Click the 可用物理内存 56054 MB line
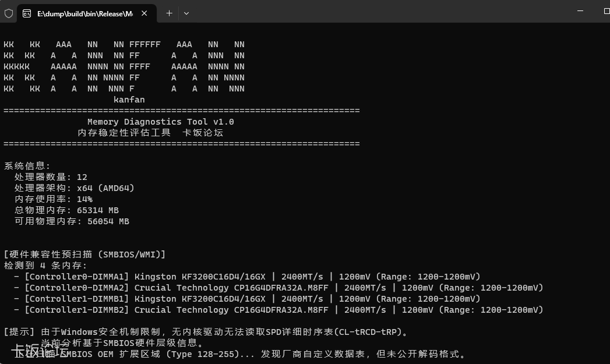This screenshot has width=610, height=364. 72,221
